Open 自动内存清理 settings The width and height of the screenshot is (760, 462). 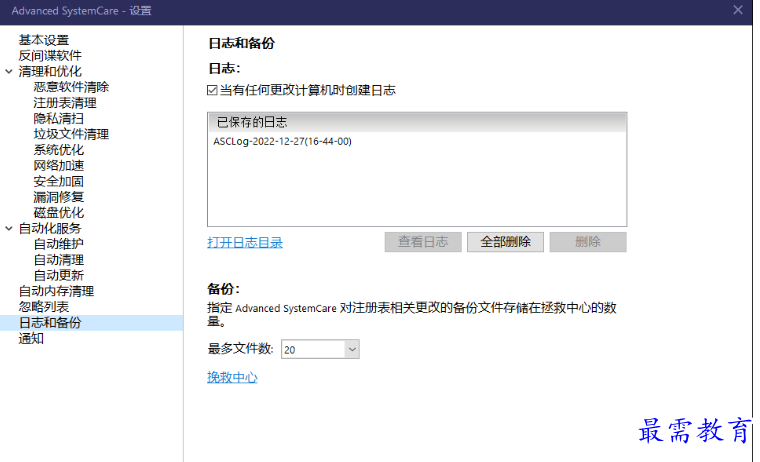[x=56, y=291]
